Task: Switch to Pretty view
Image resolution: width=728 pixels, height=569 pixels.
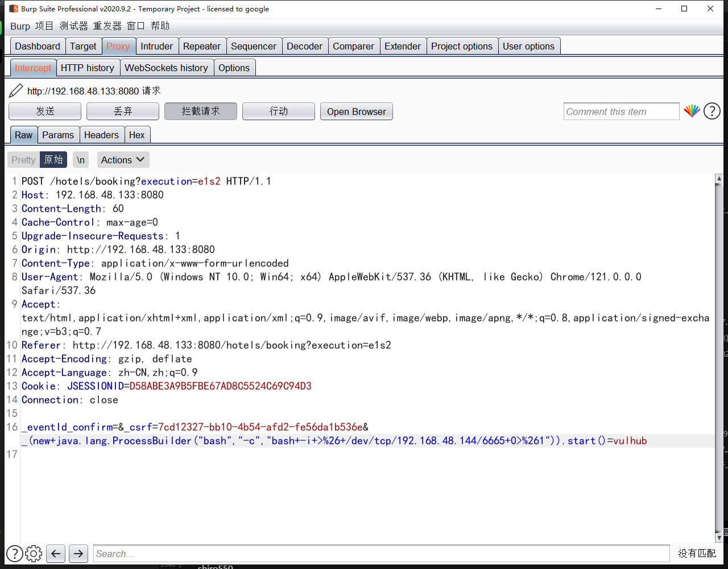Action: [x=23, y=160]
